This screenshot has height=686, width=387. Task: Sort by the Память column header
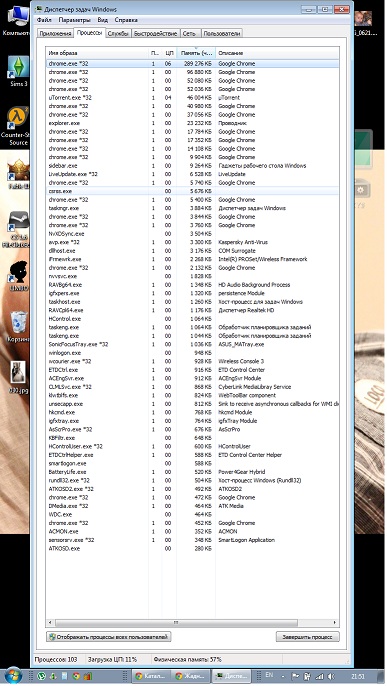pyautogui.click(x=196, y=53)
